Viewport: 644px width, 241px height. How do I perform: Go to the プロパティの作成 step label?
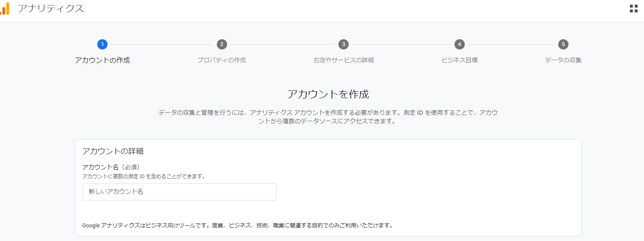(x=221, y=60)
